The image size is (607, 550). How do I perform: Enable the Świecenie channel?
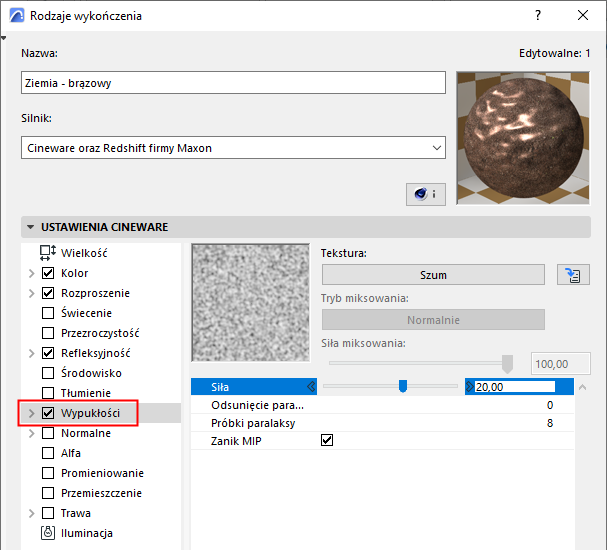48,313
